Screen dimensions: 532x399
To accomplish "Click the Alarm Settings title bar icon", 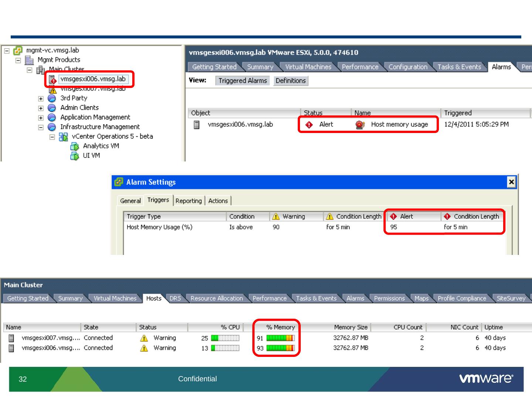I will (x=119, y=182).
